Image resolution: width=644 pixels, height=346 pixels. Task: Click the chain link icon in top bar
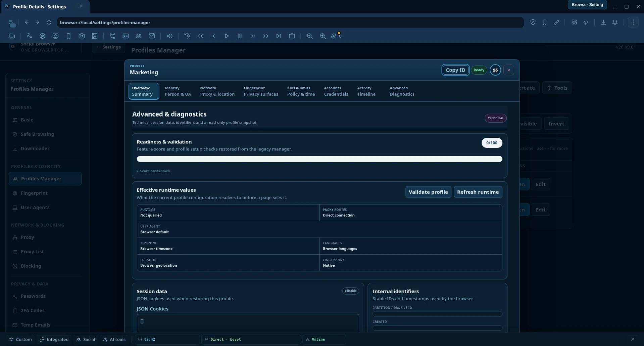(x=556, y=22)
